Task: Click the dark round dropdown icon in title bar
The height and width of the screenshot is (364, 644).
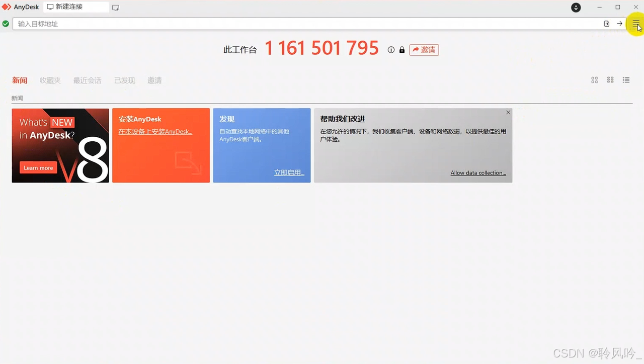Action: [576, 8]
